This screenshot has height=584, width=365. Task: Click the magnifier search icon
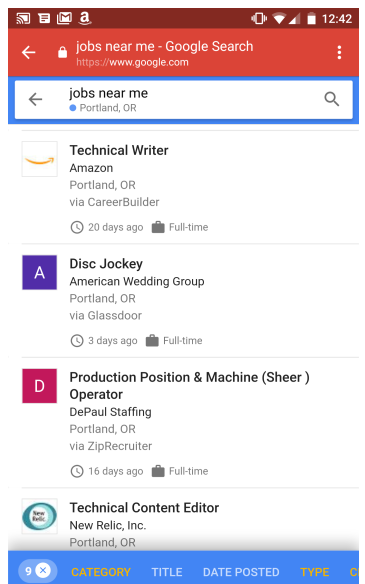click(x=331, y=99)
